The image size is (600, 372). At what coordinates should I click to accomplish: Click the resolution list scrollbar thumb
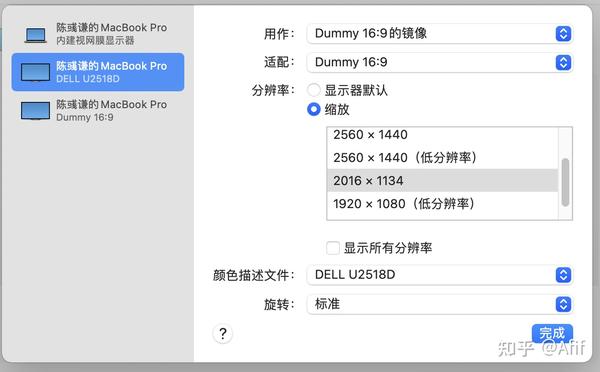tap(565, 182)
